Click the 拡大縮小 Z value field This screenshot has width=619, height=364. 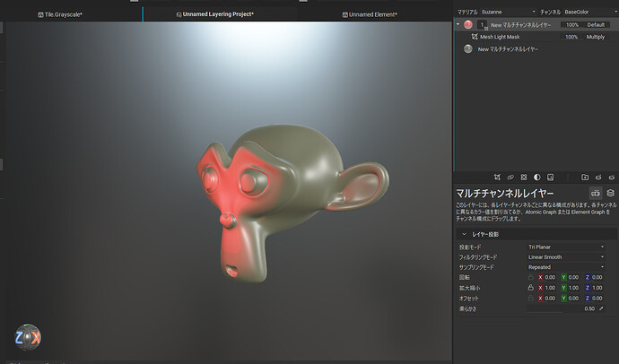pos(597,288)
